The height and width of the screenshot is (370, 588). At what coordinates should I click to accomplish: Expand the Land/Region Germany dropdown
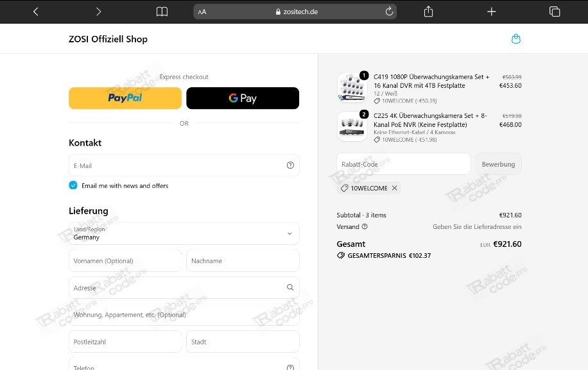click(x=184, y=233)
